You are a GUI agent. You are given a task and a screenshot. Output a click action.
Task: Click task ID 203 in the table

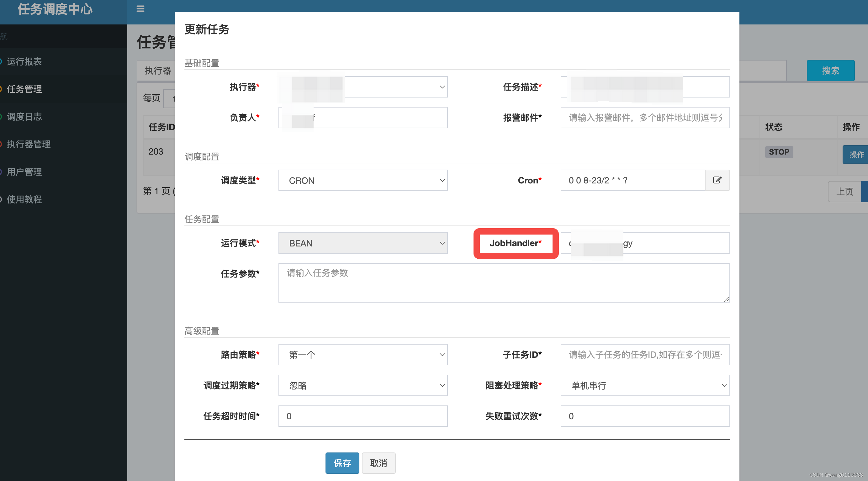[156, 151]
